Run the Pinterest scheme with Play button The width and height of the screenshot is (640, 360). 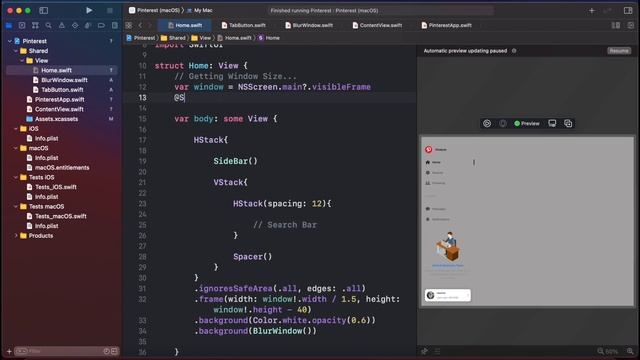tap(89, 10)
